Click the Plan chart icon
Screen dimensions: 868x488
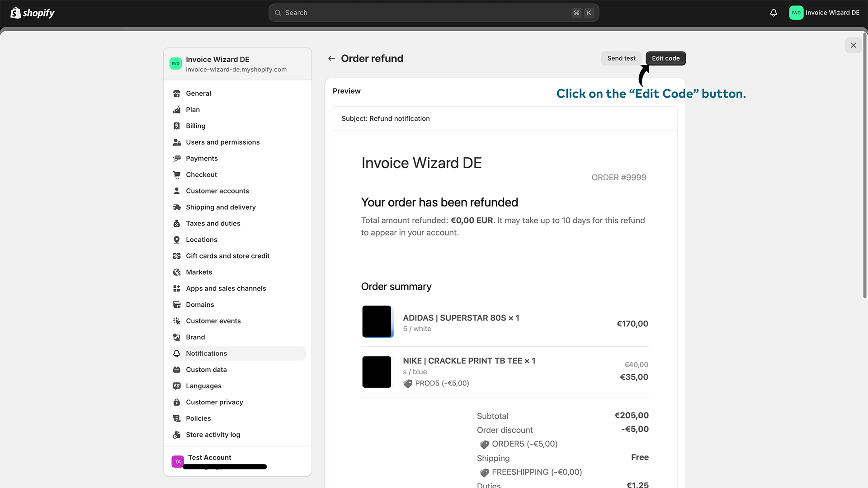tap(177, 110)
